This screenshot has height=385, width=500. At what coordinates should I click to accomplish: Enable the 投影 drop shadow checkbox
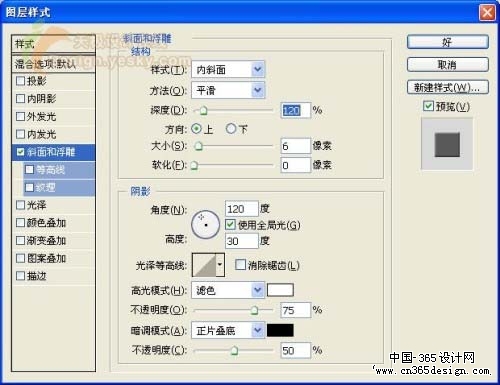pyautogui.click(x=20, y=81)
